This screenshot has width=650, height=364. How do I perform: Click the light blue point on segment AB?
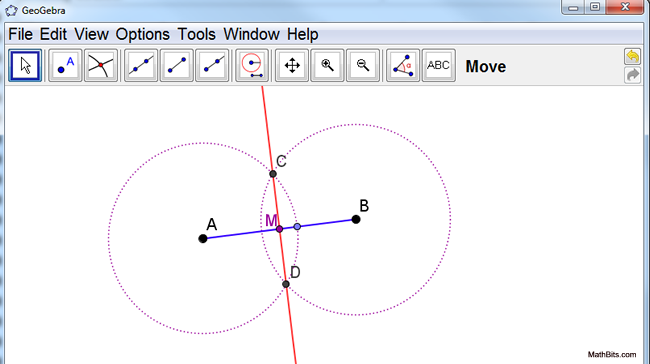pyautogui.click(x=297, y=226)
